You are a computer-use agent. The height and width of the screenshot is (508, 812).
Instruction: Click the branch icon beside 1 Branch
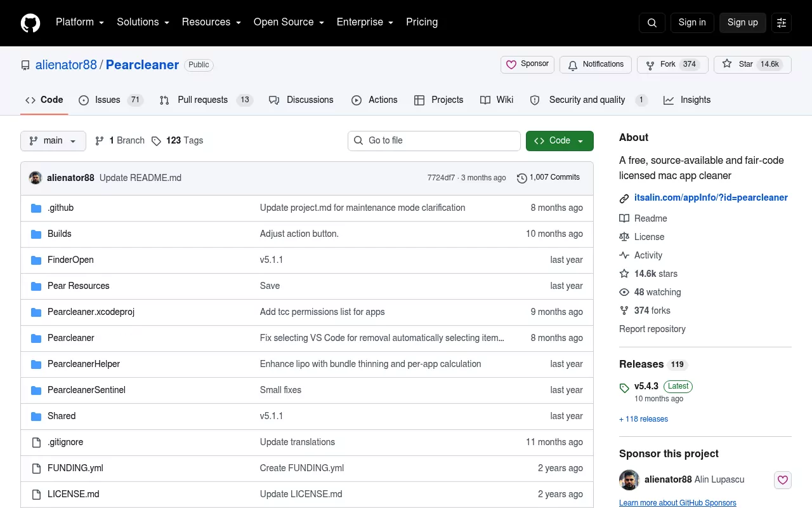coord(100,141)
